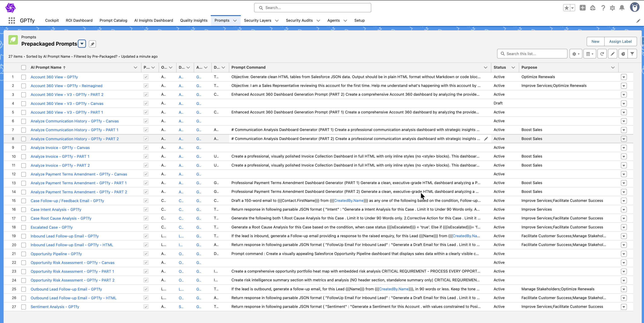Open the App Launcher grid icon
Image resolution: width=644 pixels, height=323 pixels.
[11, 20]
